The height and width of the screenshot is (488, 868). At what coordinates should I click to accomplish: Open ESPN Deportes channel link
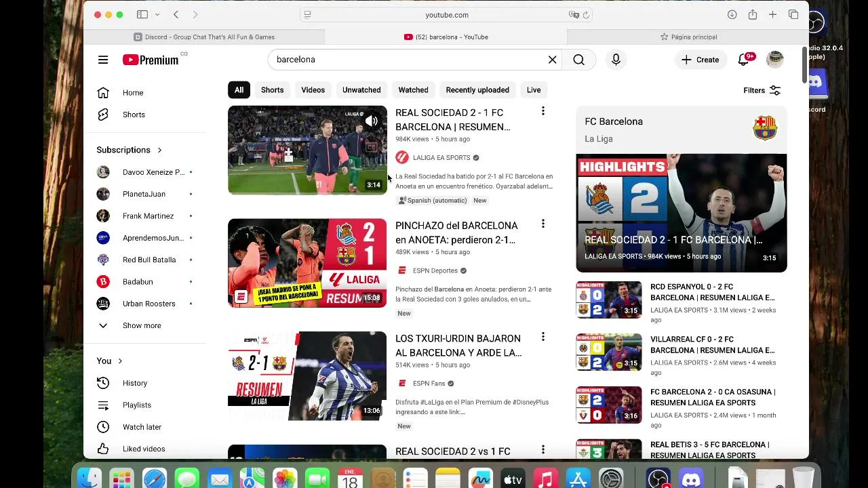435,270
